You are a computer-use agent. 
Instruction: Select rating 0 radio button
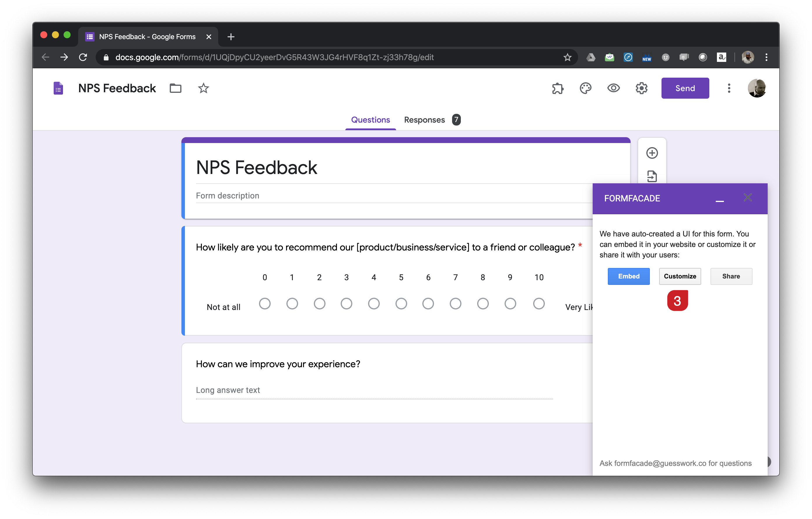click(x=265, y=303)
